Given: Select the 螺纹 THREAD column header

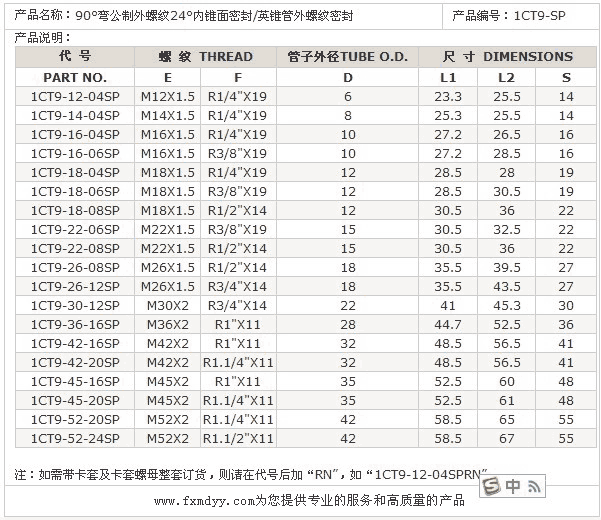Looking at the screenshot, I should [x=208, y=57].
